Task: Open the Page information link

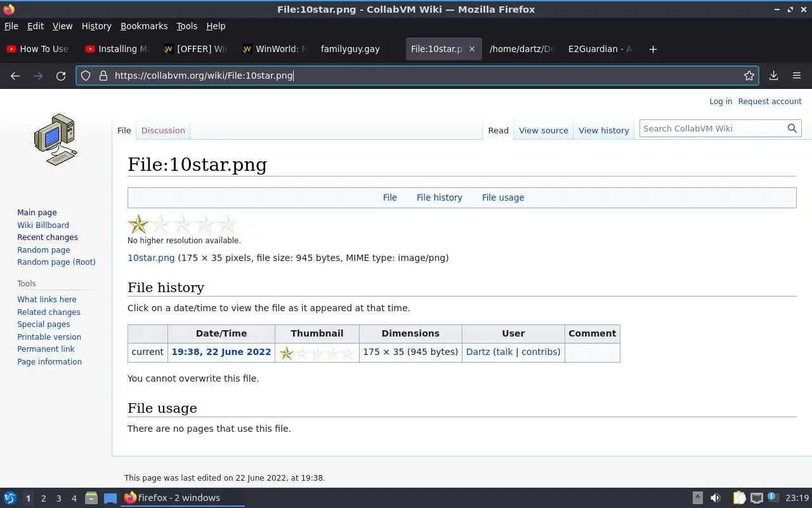Action: click(x=49, y=362)
